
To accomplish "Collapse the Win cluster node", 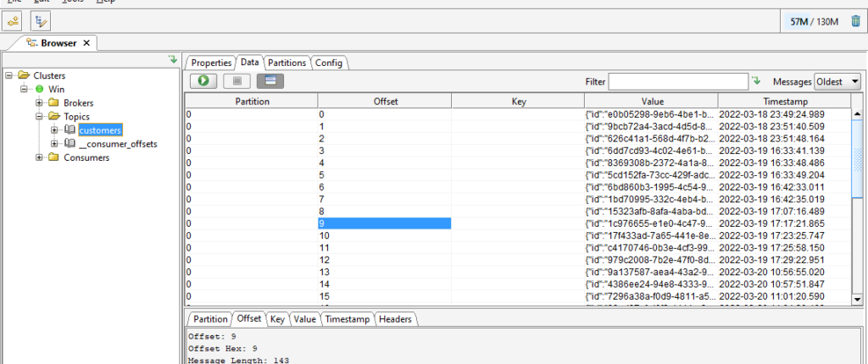I will click(x=24, y=89).
